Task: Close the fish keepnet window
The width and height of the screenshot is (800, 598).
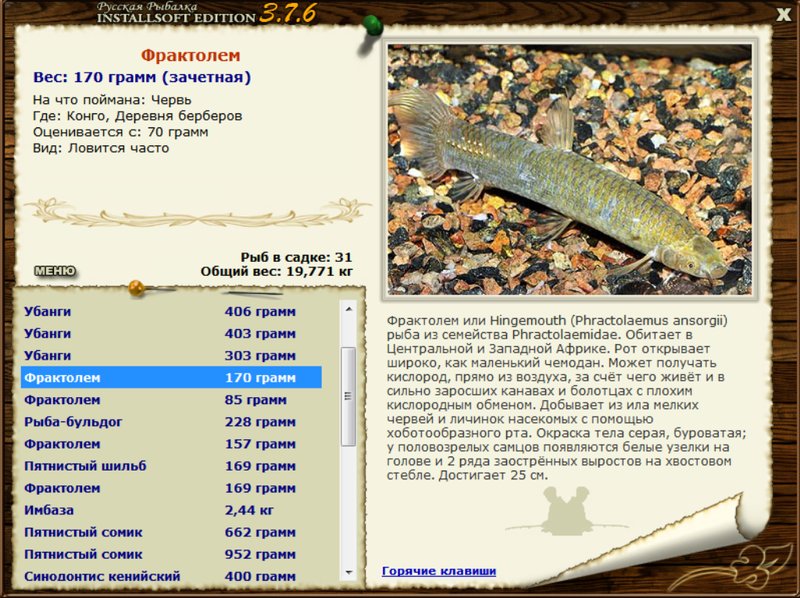Action: coord(784,14)
